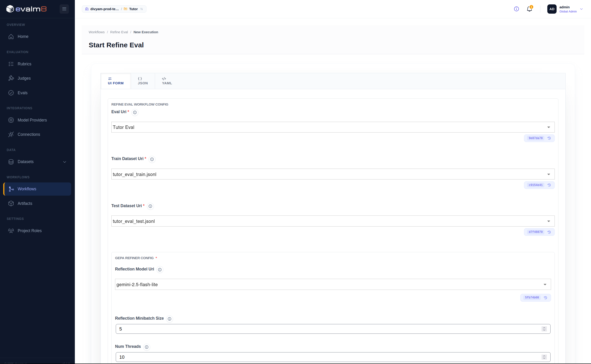Viewport: 591px width, 364px height.
Task: Switch to the JSON tab
Action: 143,81
